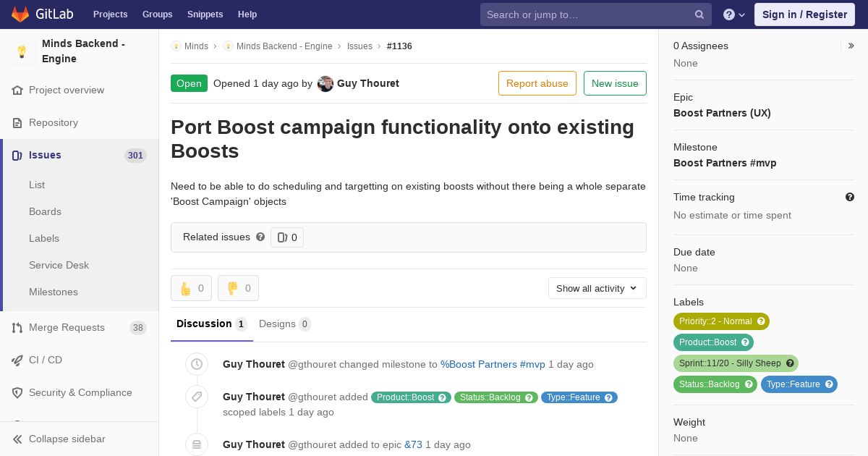Viewport: 868px width, 456px height.
Task: Open the Minds Backend Engine project avatar
Action: 22,51
